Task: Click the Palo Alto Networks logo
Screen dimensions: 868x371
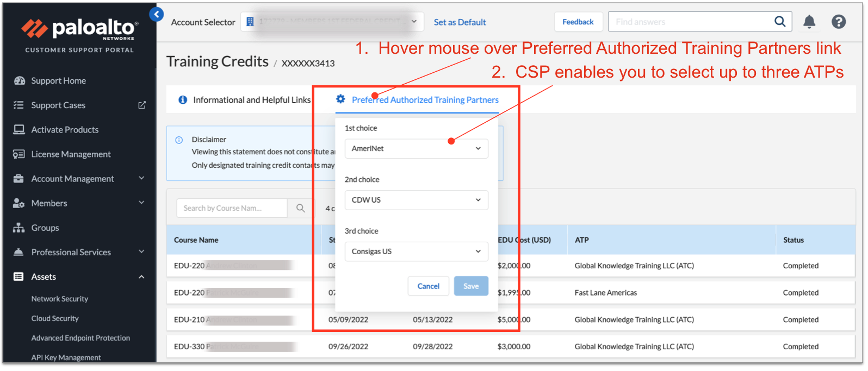Action: pyautogui.click(x=80, y=29)
